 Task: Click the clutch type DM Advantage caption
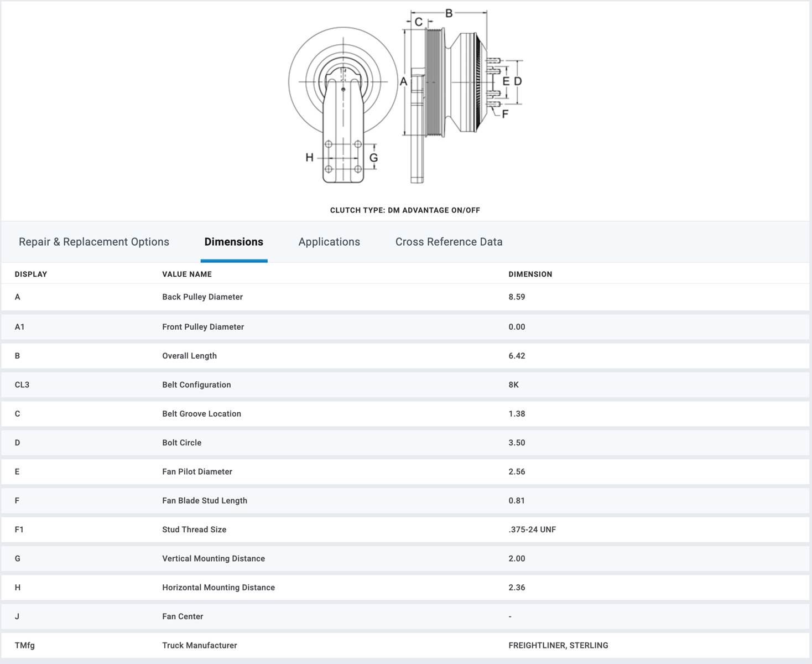click(405, 210)
